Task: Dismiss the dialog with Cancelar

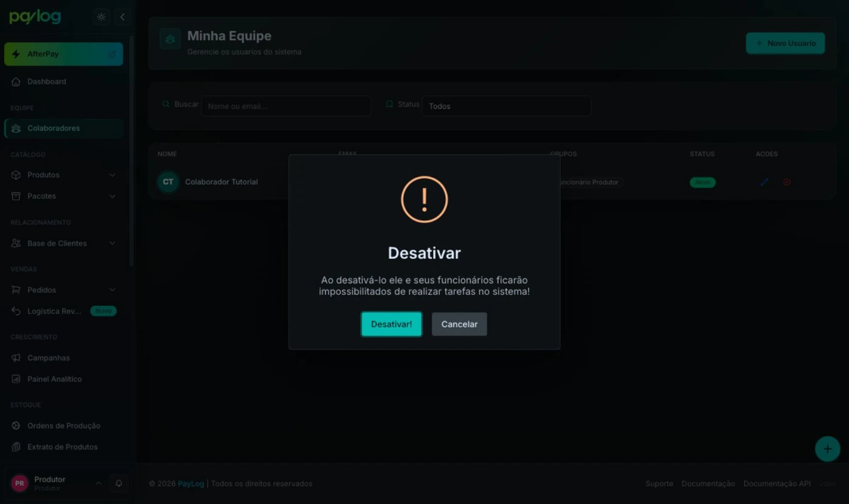Action: [459, 324]
